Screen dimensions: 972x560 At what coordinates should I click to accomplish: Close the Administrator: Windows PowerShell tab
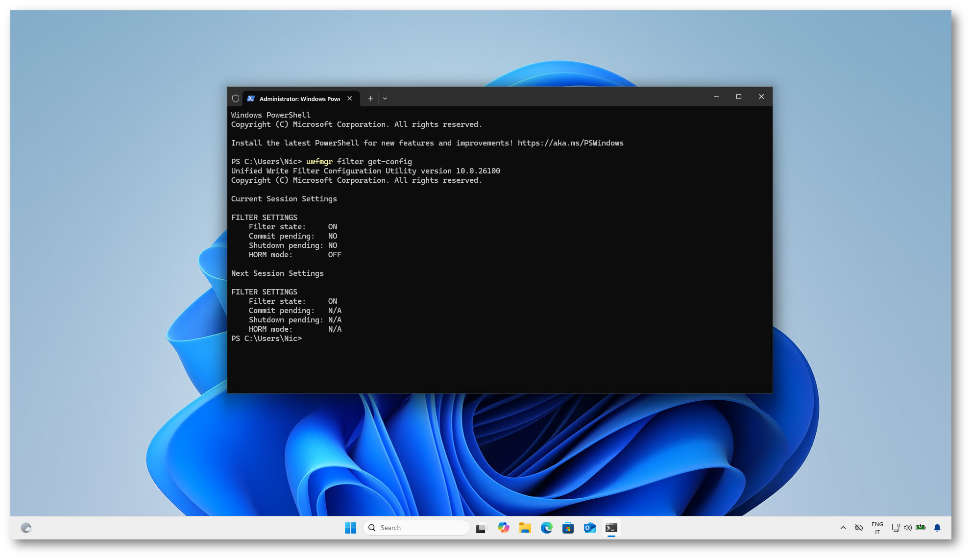point(350,98)
